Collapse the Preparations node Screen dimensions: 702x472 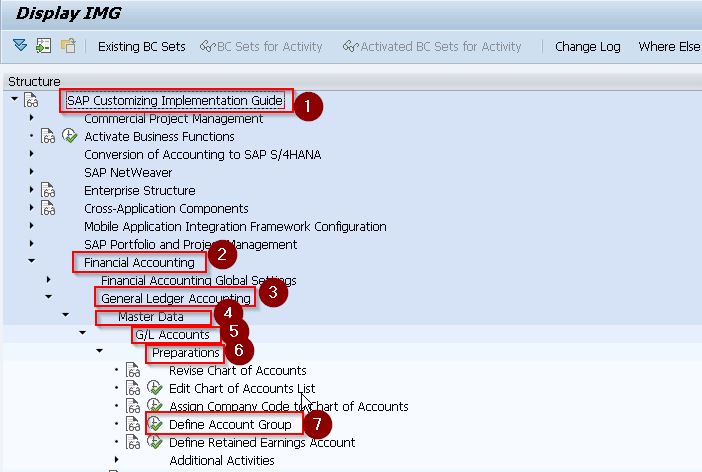pos(99,351)
